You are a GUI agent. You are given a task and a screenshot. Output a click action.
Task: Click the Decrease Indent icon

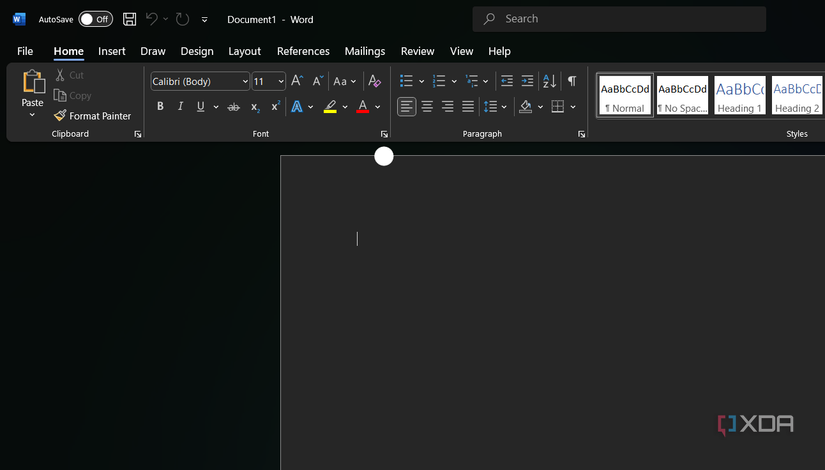tap(507, 81)
